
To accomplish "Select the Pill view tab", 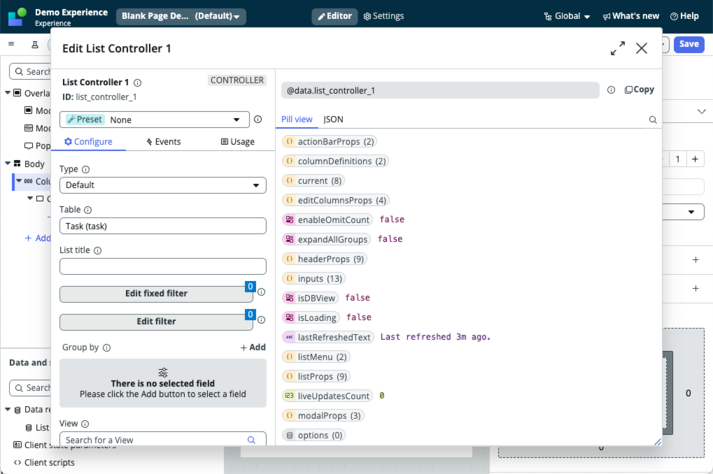I will (296, 120).
